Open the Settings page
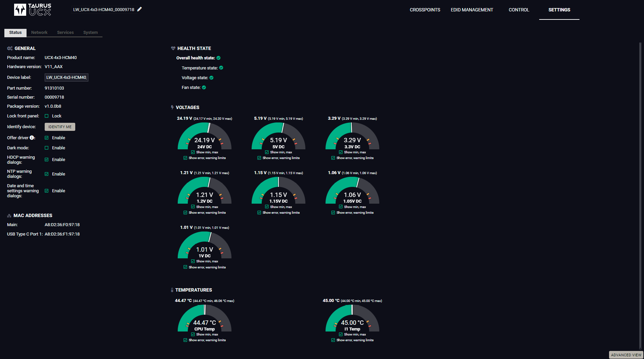This screenshot has width=644, height=359. pyautogui.click(x=559, y=10)
